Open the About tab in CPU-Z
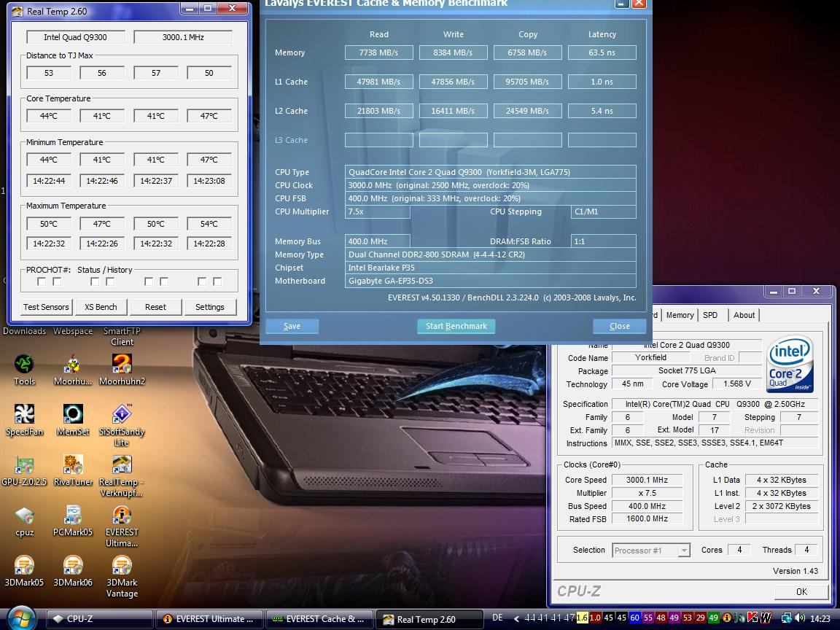Viewport: 840px width, 630px height. pos(744,315)
